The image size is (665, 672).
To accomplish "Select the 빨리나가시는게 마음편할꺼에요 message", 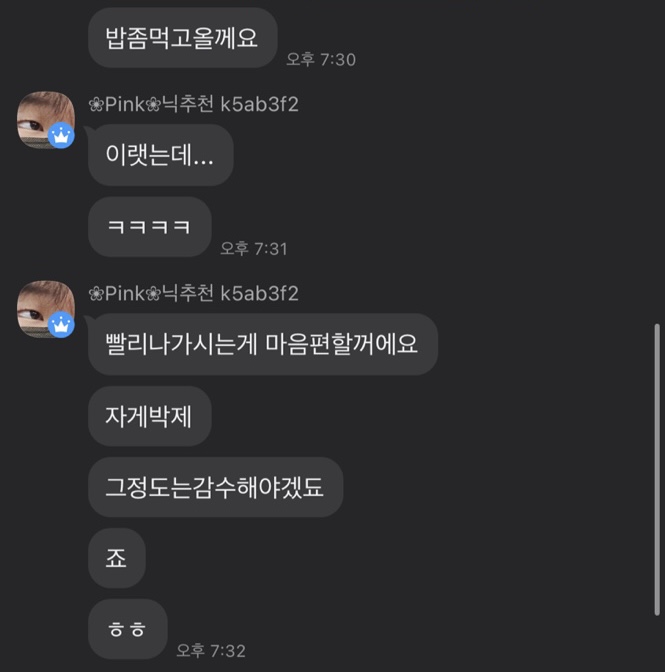I will tap(263, 344).
